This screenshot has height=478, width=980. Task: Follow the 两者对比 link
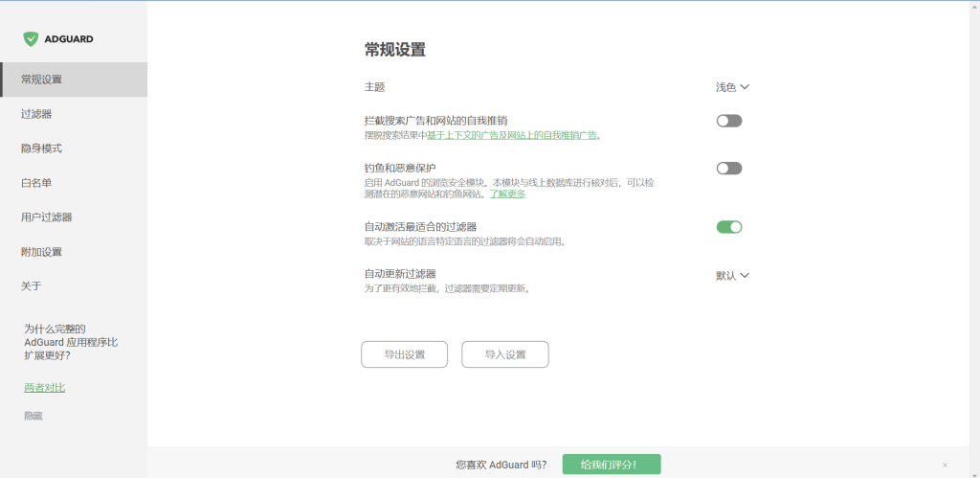pyautogui.click(x=44, y=388)
